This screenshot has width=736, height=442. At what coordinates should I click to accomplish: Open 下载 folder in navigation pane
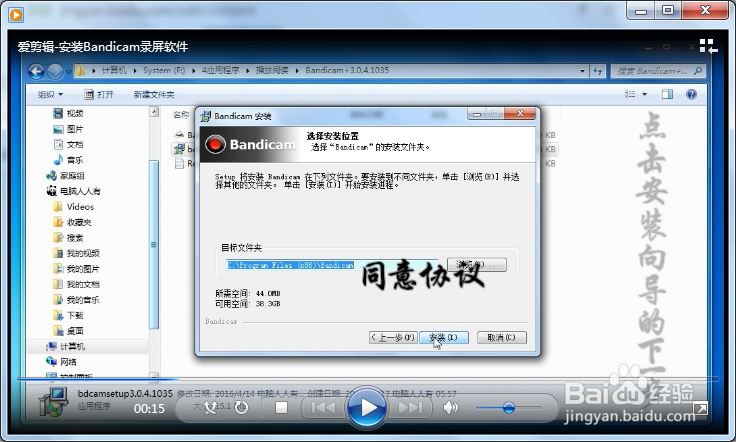pyautogui.click(x=69, y=315)
